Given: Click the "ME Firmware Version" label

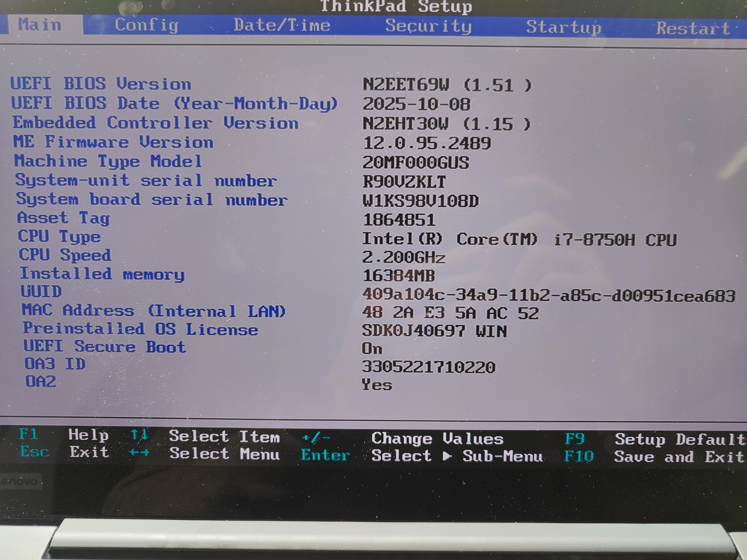Looking at the screenshot, I should [113, 142].
